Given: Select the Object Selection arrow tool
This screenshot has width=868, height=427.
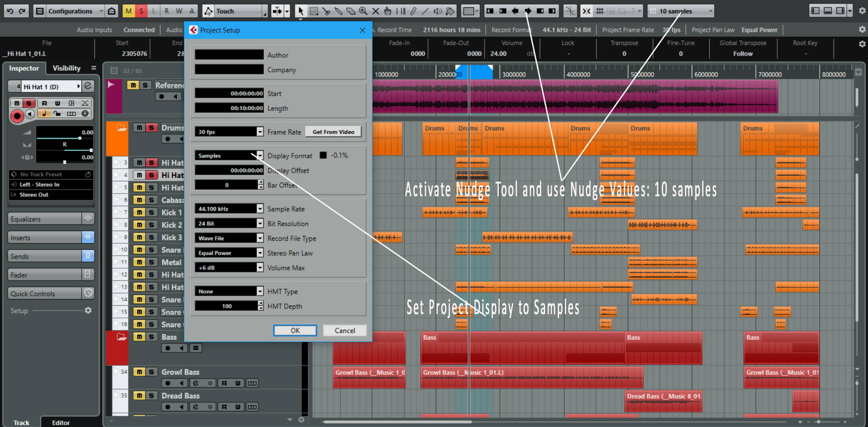Looking at the screenshot, I should [x=301, y=11].
